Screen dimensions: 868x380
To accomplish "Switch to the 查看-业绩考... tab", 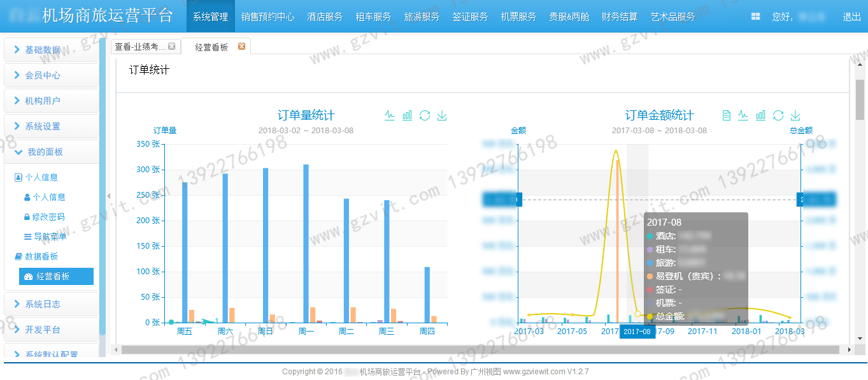I will [x=139, y=47].
